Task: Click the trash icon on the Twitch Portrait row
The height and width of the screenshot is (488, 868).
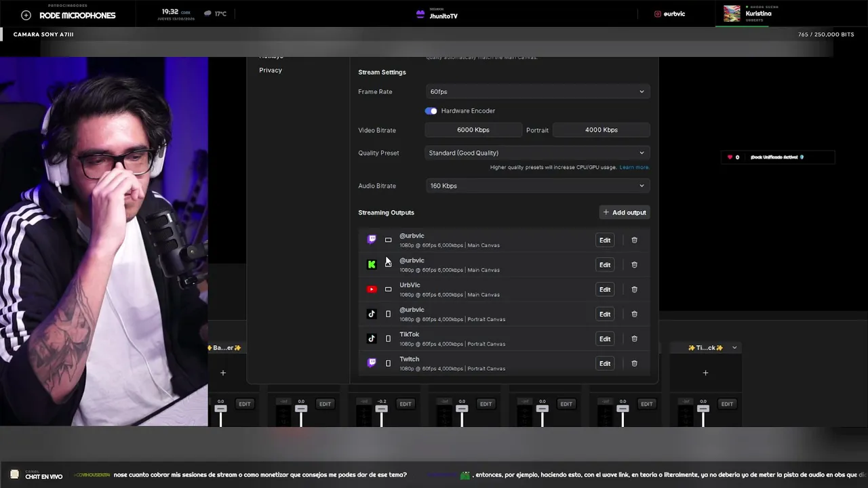Action: 635,363
